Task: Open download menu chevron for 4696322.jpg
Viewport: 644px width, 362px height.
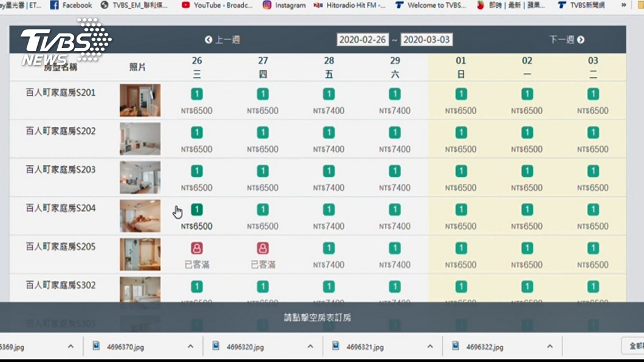Action: click(x=550, y=347)
